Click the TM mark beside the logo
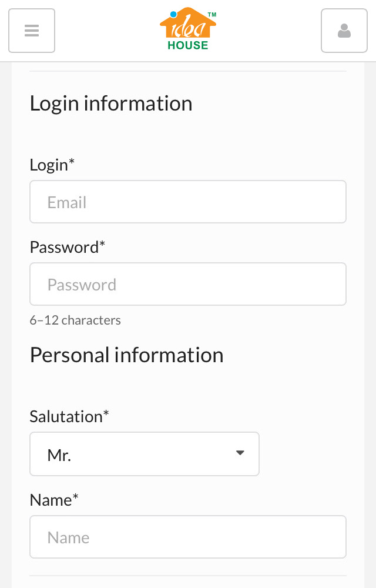 212,15
